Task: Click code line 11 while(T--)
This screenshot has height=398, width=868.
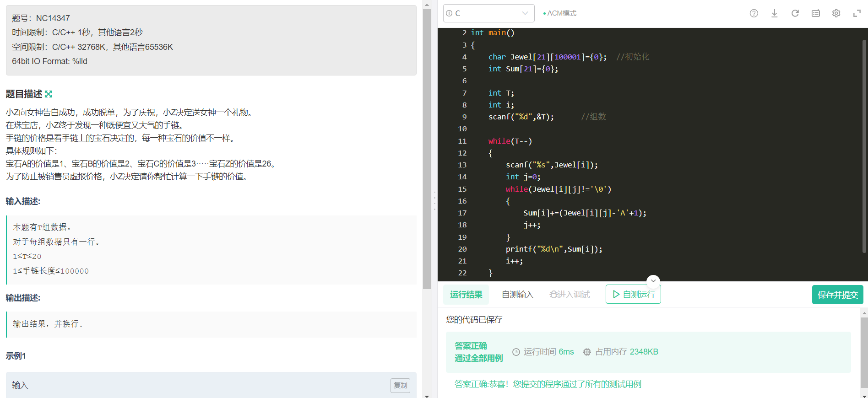Action: pyautogui.click(x=510, y=141)
